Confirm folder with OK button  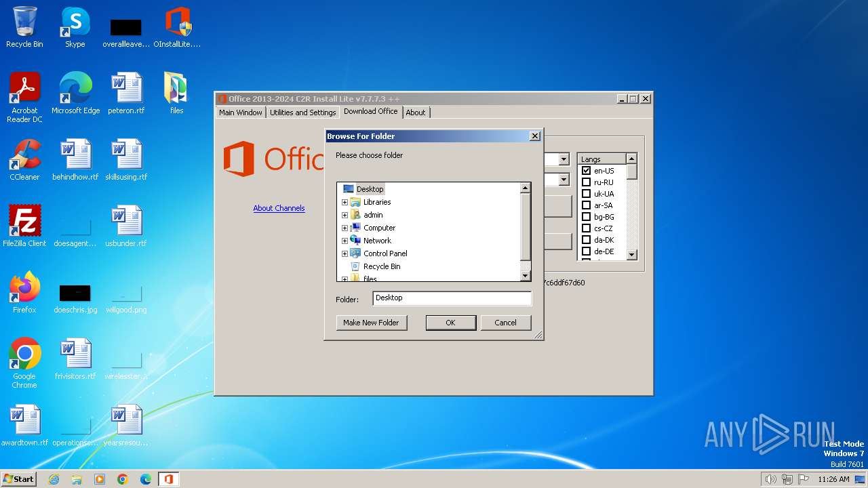tap(450, 323)
